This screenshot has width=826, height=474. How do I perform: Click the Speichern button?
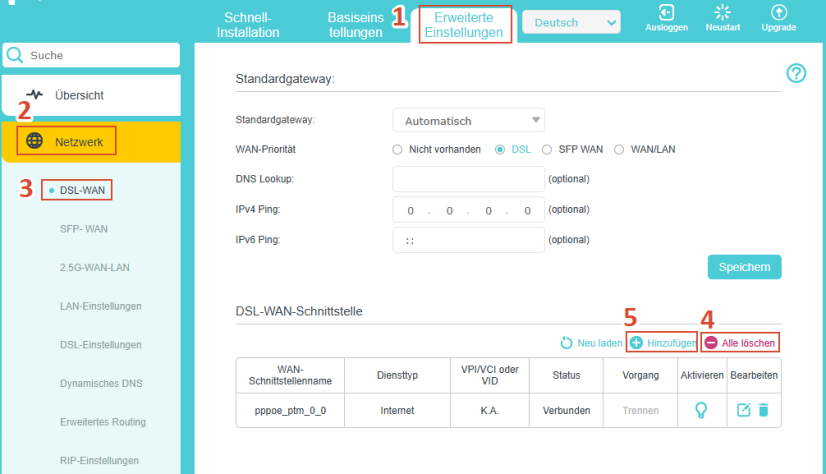[744, 267]
